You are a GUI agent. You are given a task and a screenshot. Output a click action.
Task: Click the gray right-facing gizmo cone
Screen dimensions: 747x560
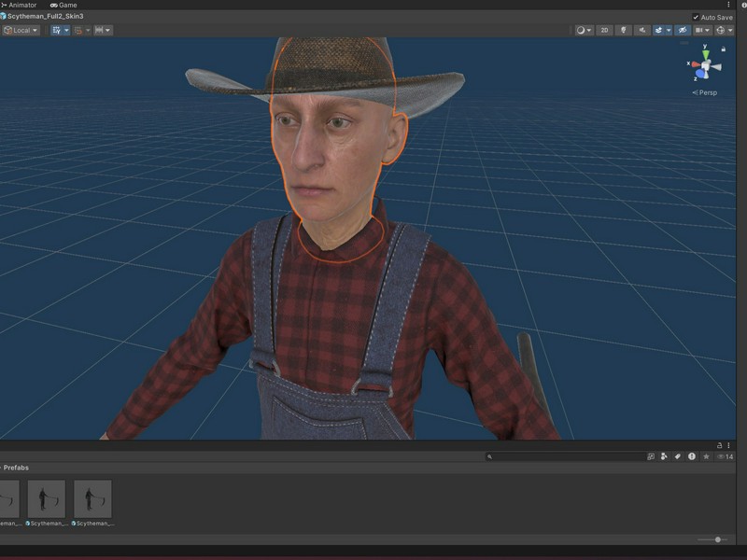[716, 67]
